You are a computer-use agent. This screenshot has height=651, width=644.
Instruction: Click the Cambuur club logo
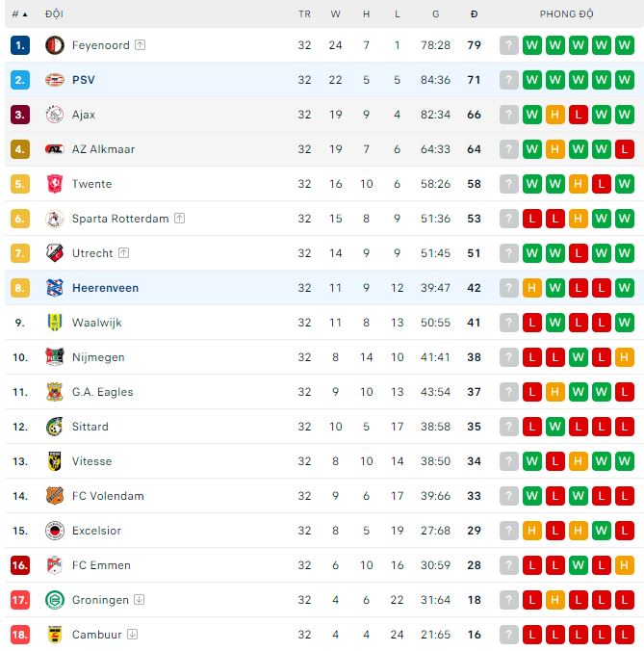55,635
